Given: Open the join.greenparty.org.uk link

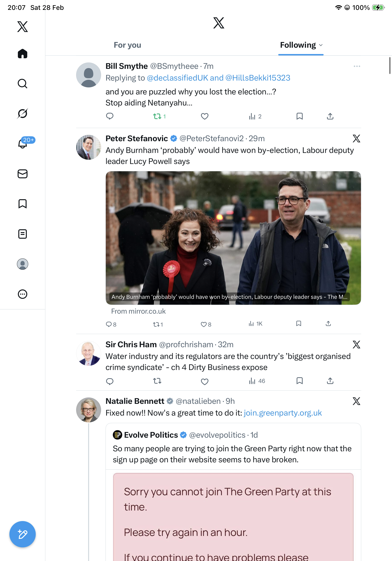Looking at the screenshot, I should 282,413.
